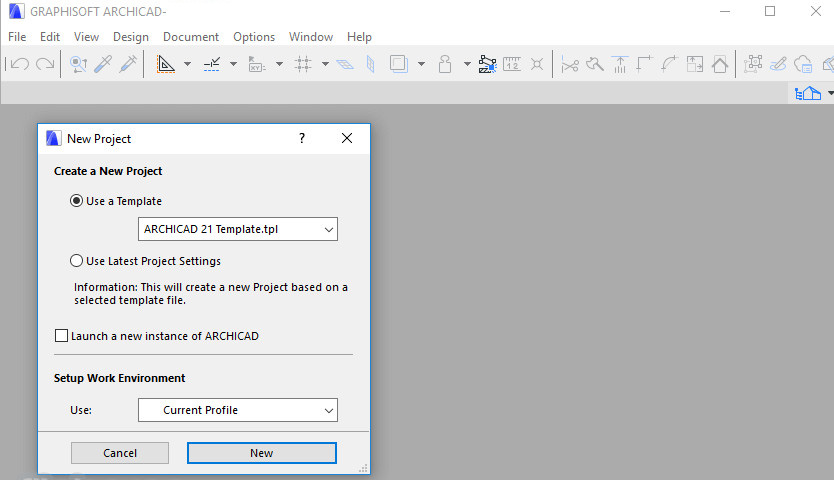Select the Split scissors tool

pos(570,65)
